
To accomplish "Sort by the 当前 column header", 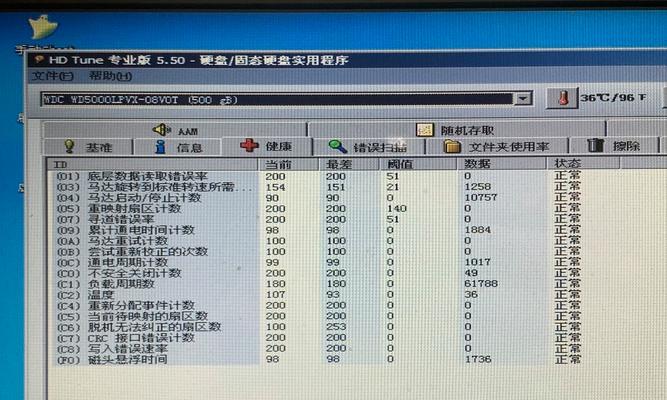I will point(288,164).
